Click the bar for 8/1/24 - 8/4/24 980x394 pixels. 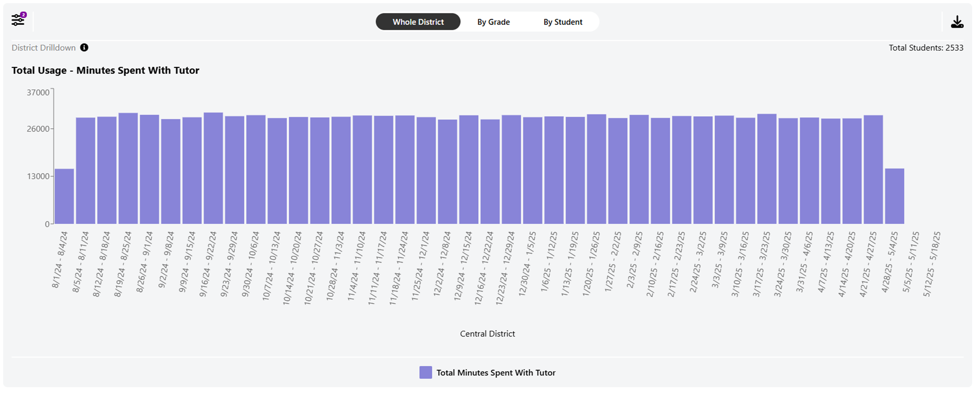(64, 196)
